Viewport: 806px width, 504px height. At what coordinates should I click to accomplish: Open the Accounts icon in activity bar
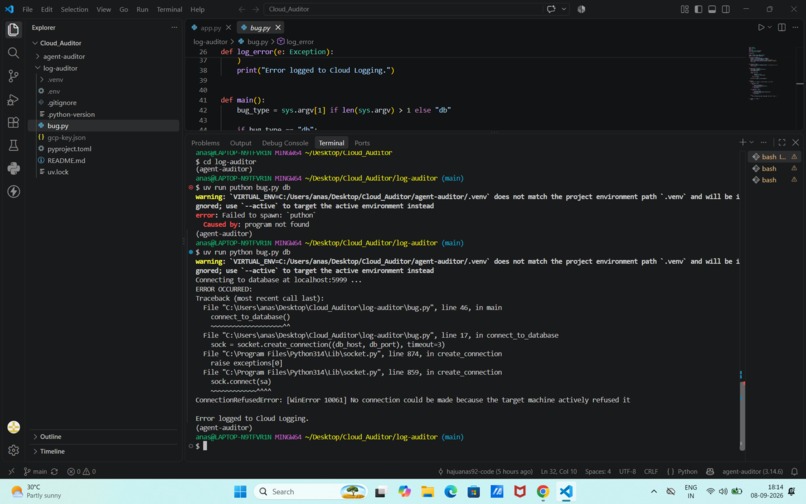click(13, 427)
